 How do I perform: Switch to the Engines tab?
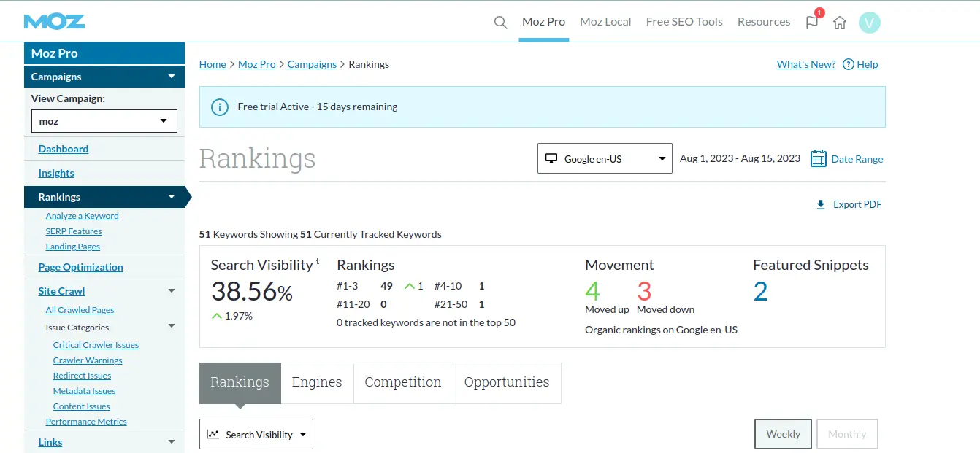coord(317,383)
